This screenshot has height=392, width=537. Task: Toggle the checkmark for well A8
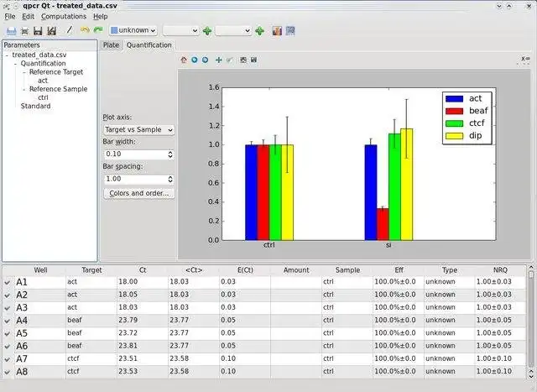pyautogui.click(x=8, y=372)
